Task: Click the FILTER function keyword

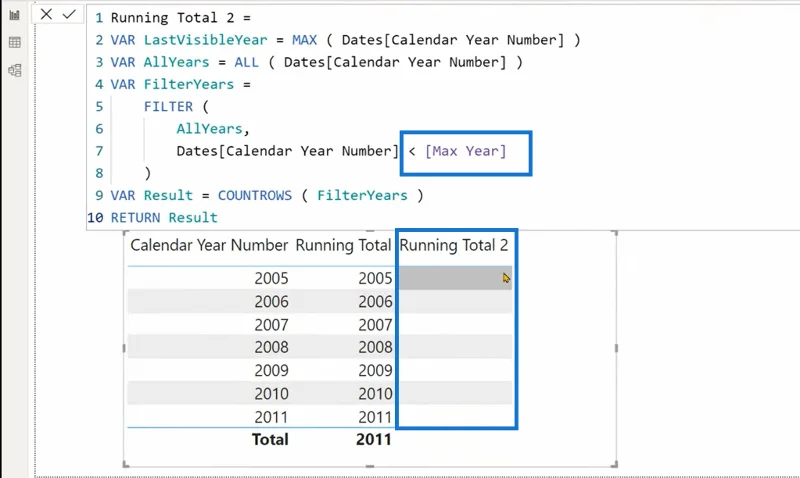Action: (x=168, y=107)
